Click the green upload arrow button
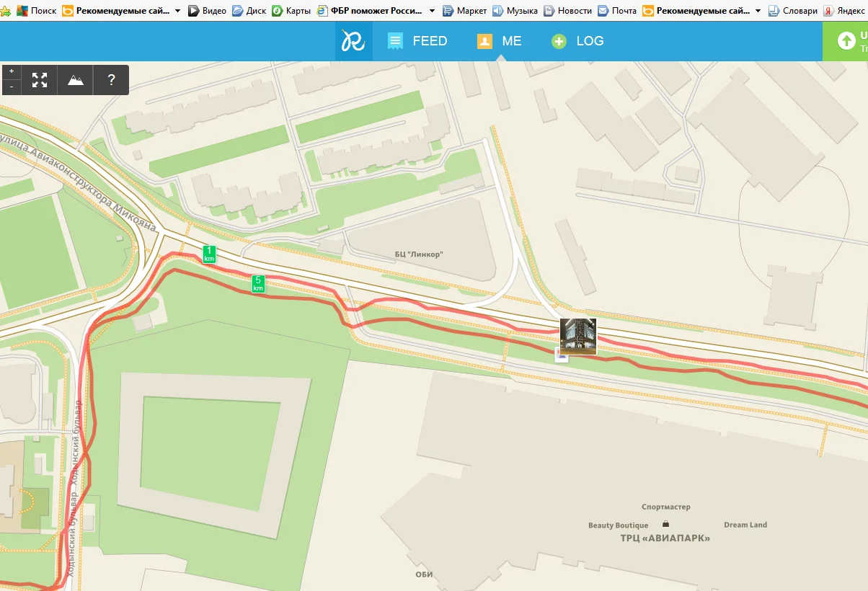 (x=846, y=41)
